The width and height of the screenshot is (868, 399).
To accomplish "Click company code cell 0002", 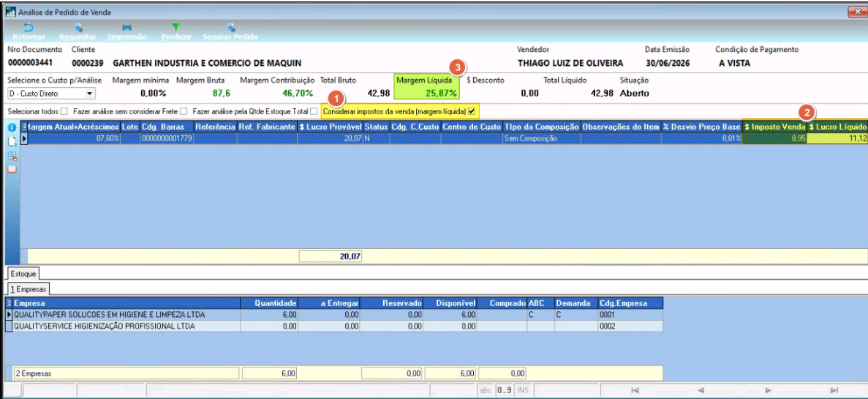I will tap(630, 327).
